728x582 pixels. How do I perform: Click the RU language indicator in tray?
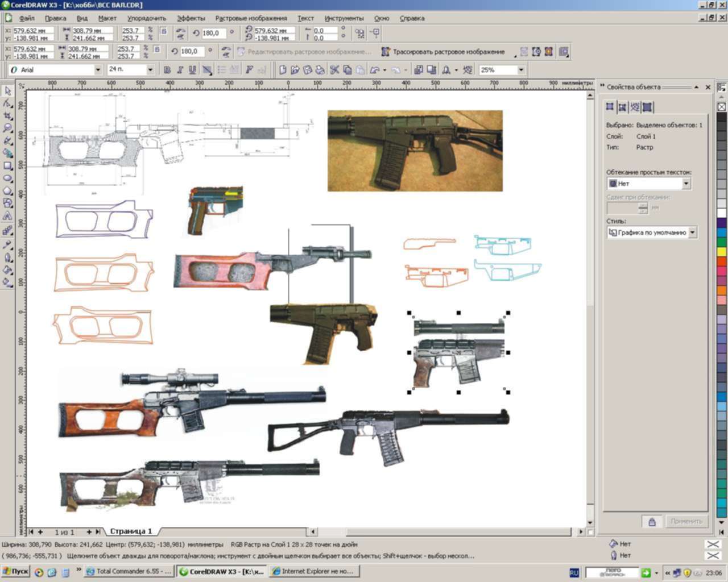[574, 572]
